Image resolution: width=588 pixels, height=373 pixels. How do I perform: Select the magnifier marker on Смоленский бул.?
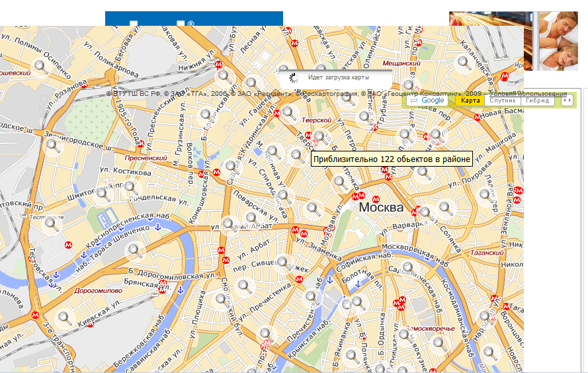tap(222, 301)
